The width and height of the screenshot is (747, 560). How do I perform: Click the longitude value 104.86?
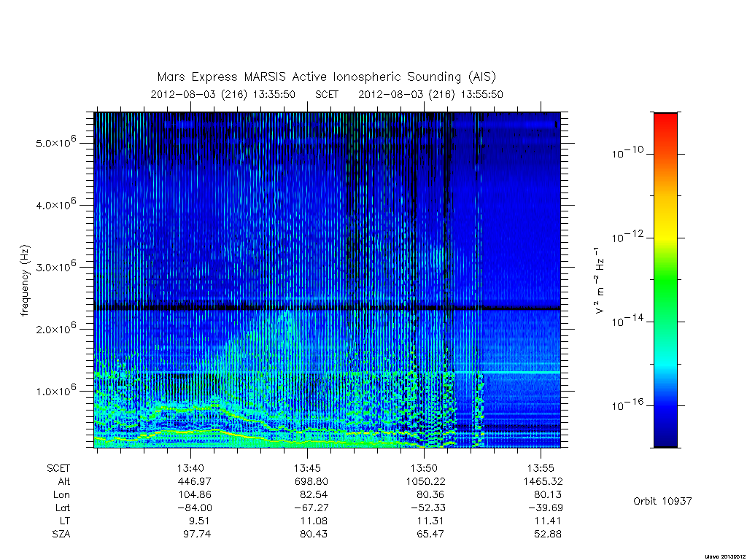(194, 495)
